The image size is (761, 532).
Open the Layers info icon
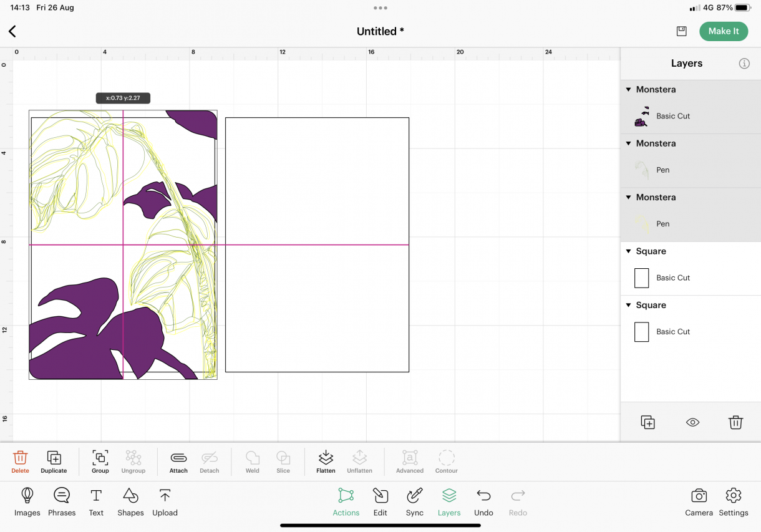pos(744,64)
